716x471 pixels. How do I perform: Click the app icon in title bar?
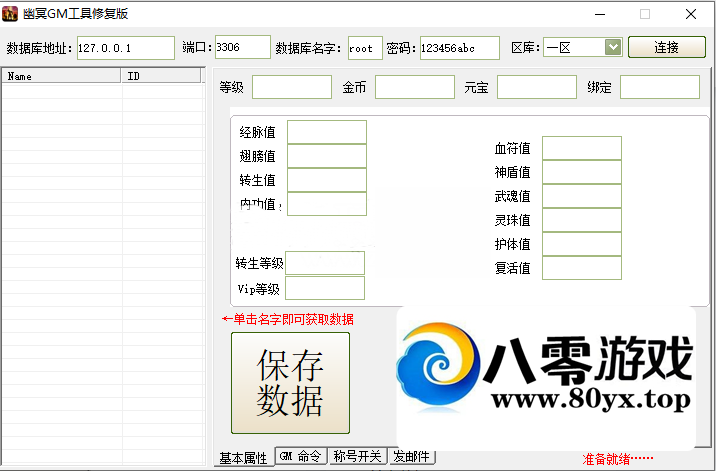point(12,14)
